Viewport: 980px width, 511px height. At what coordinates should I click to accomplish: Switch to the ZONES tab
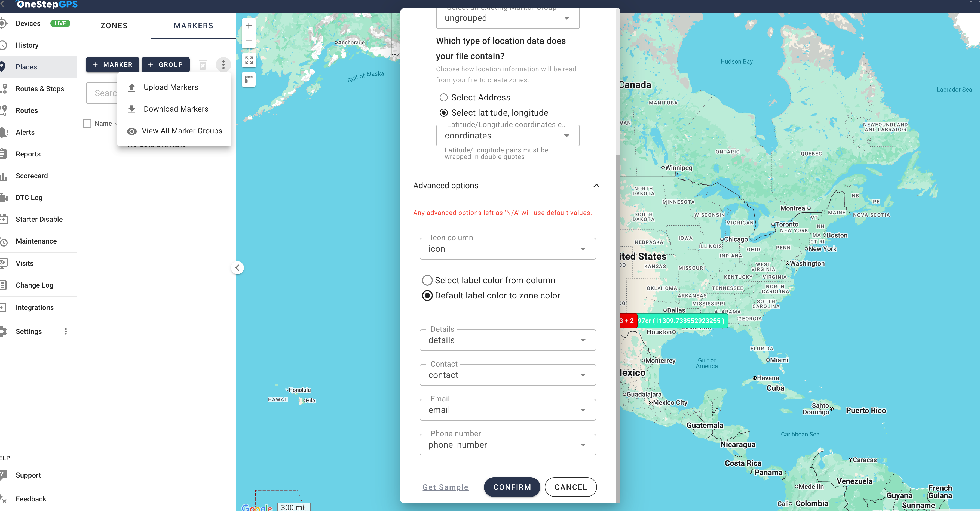click(x=114, y=26)
